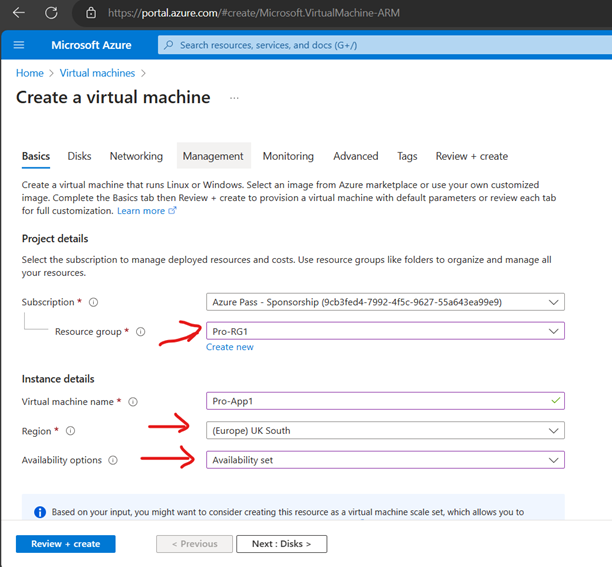Go to Home breadcrumb
612x567 pixels.
click(x=30, y=73)
